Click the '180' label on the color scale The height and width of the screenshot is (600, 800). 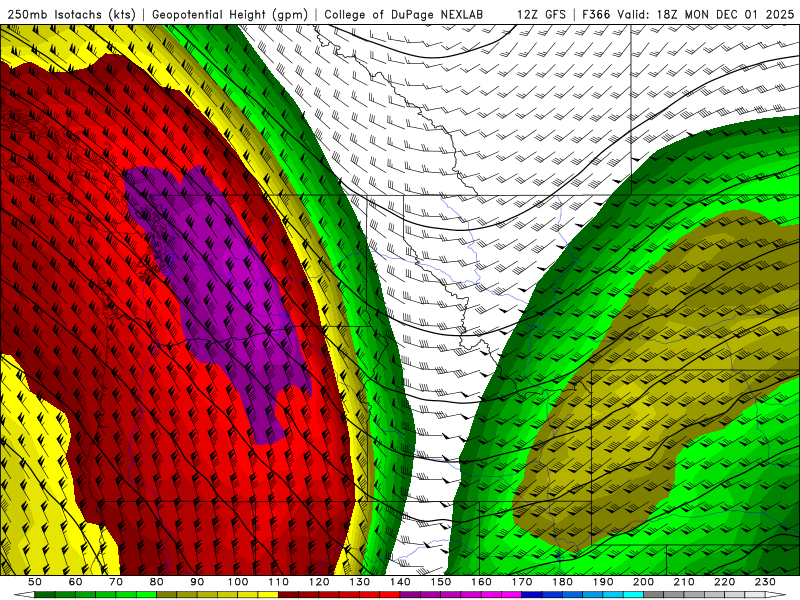click(x=562, y=582)
